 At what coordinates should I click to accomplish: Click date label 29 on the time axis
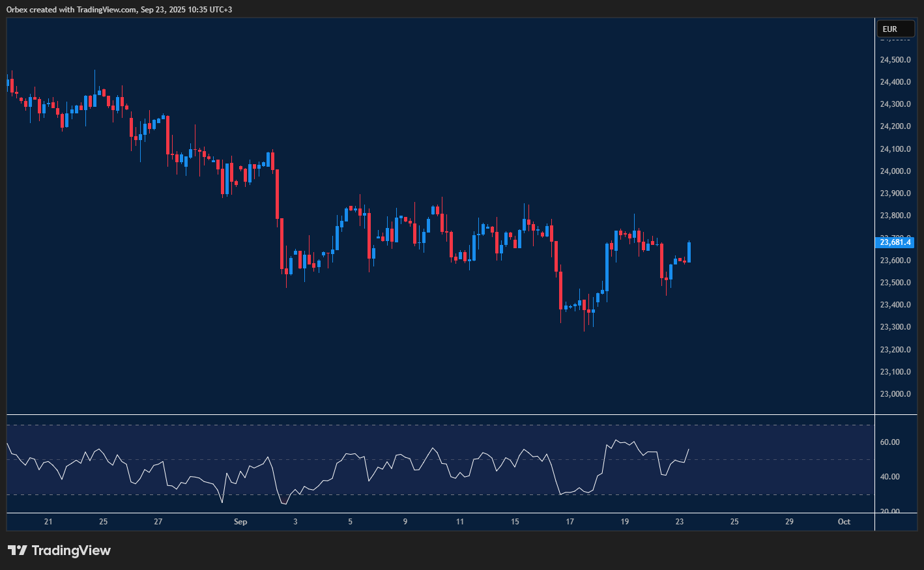pyautogui.click(x=789, y=522)
